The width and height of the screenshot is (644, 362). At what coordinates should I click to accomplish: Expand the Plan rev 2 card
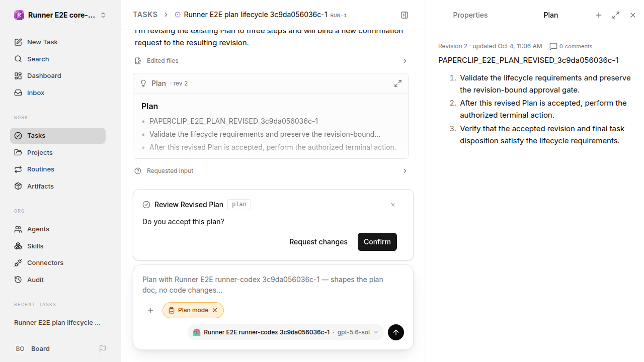398,83
